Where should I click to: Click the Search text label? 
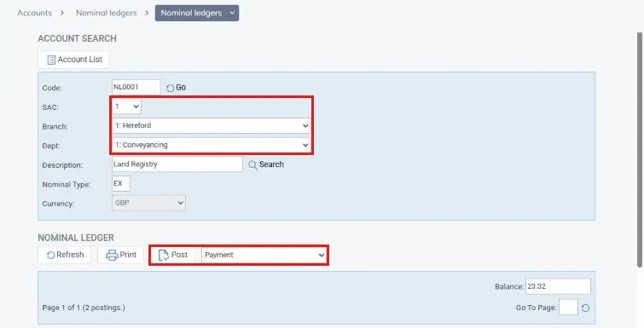271,164
